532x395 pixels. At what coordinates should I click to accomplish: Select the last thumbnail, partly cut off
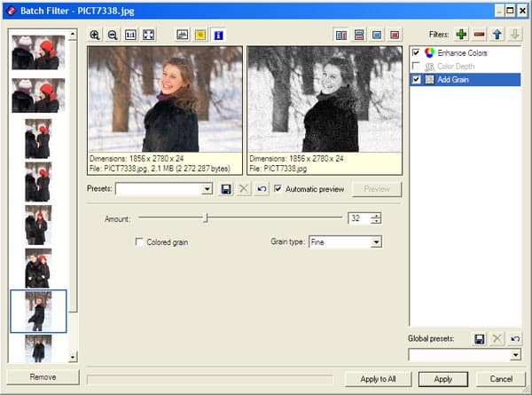tap(38, 349)
